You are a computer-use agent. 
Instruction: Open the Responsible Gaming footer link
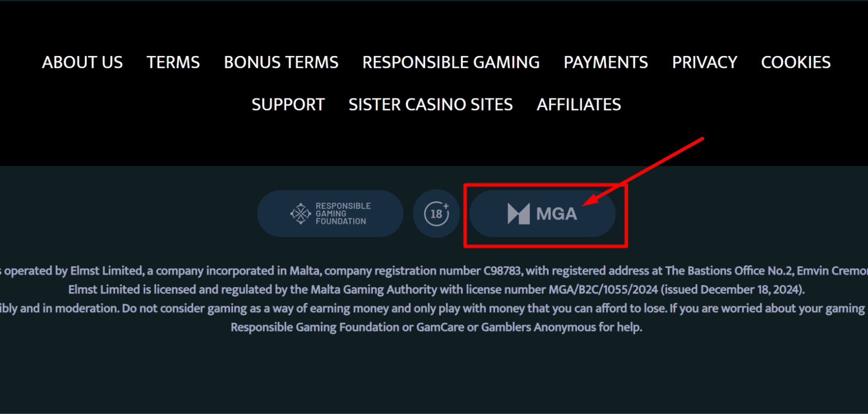tap(451, 62)
